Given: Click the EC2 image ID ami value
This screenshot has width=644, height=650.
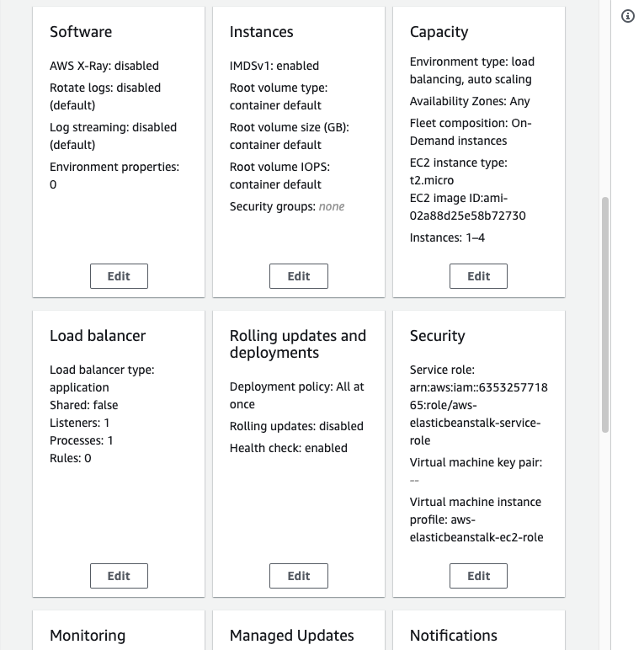Looking at the screenshot, I should [x=467, y=207].
